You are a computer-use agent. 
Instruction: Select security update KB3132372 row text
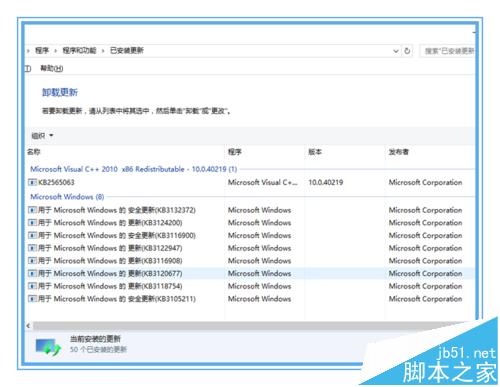point(117,210)
